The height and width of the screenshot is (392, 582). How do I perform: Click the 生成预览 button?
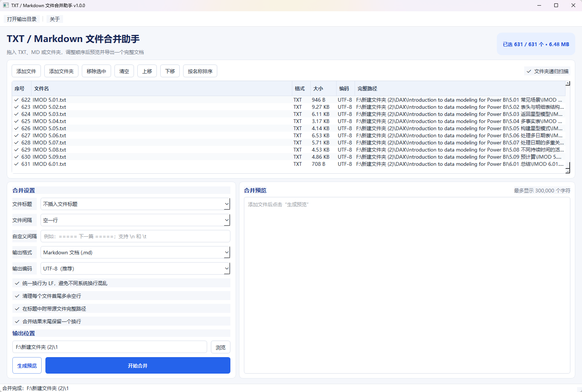pos(27,366)
